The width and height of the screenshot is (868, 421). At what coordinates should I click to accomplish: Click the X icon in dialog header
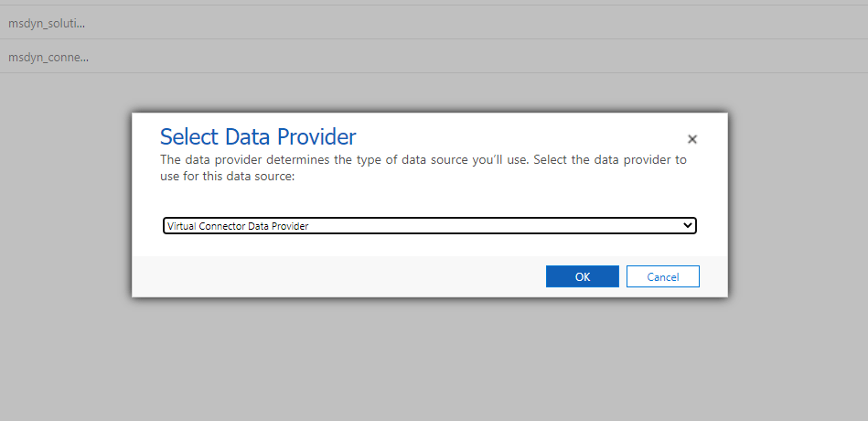click(692, 140)
